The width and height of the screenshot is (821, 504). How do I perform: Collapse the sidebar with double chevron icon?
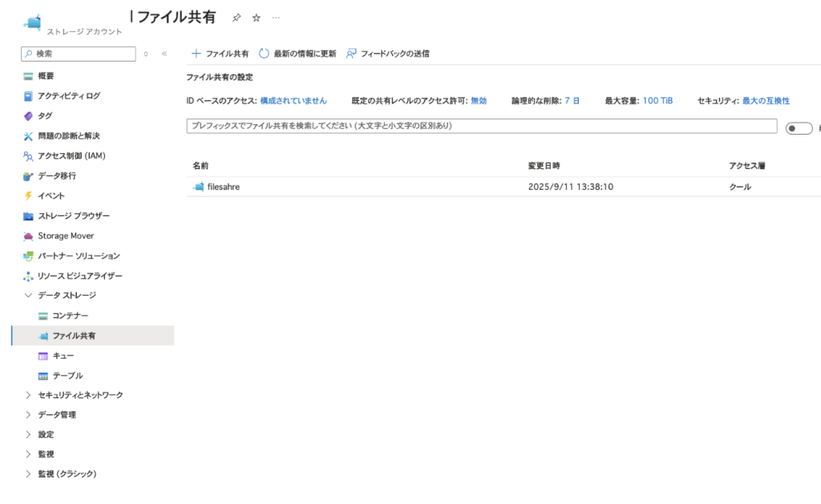click(164, 54)
